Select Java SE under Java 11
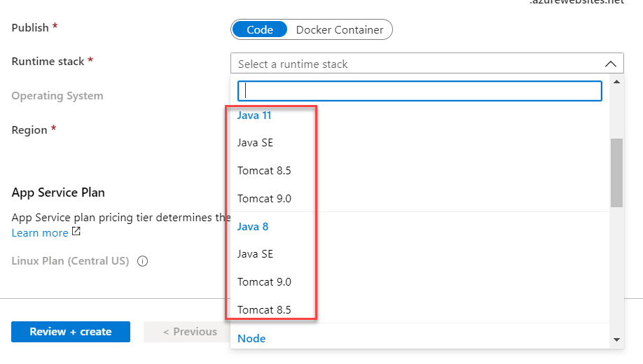 pyautogui.click(x=420, y=143)
